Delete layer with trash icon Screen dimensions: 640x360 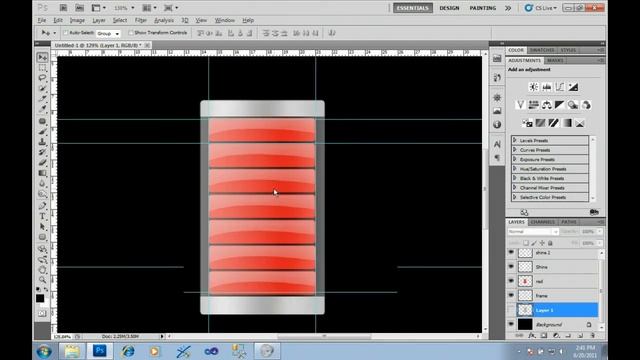pos(593,336)
